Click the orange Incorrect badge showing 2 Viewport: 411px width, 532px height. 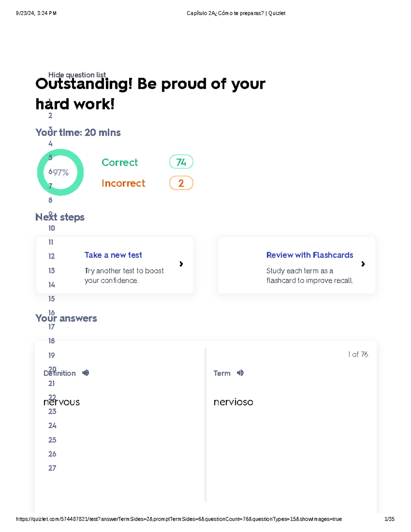click(x=181, y=183)
